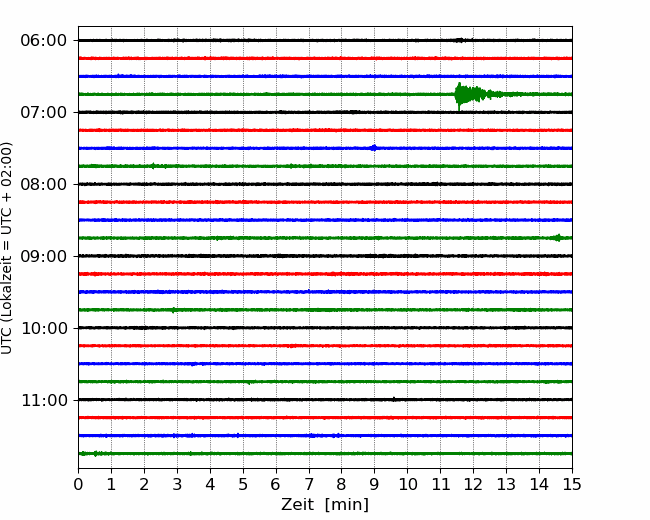Click the 09:00 time axis label

tap(44, 256)
